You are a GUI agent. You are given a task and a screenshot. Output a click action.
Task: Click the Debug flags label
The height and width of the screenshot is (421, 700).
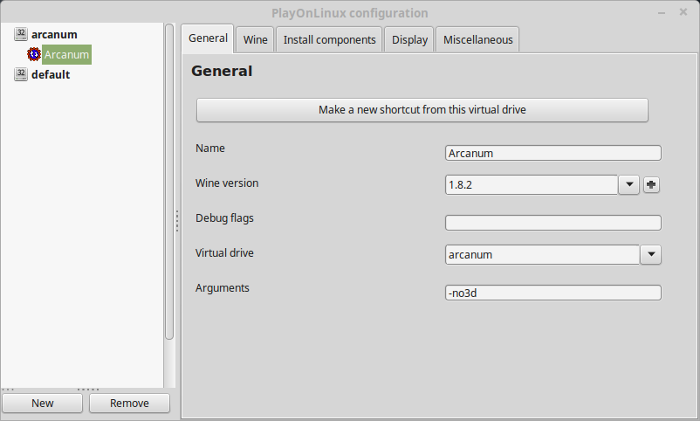[224, 218]
